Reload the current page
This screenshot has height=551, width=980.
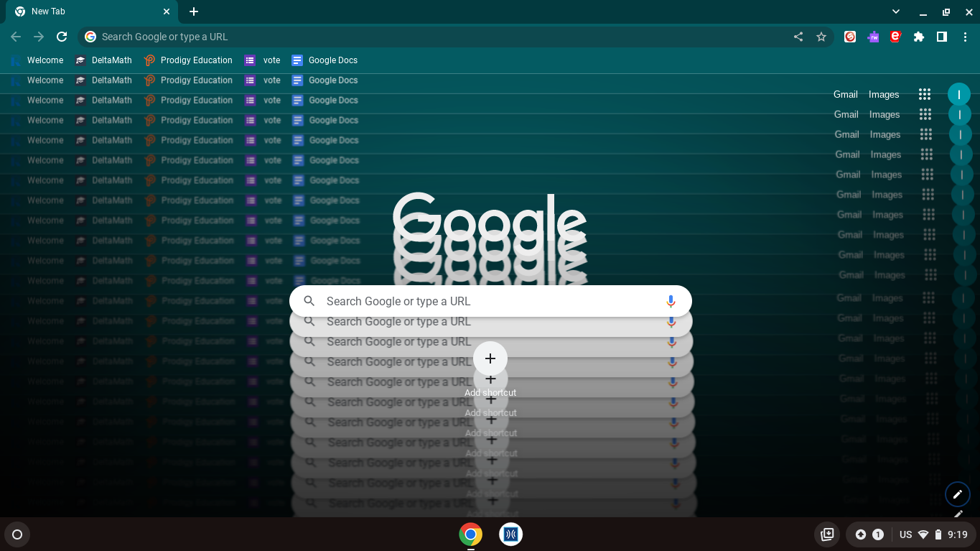tap(62, 37)
